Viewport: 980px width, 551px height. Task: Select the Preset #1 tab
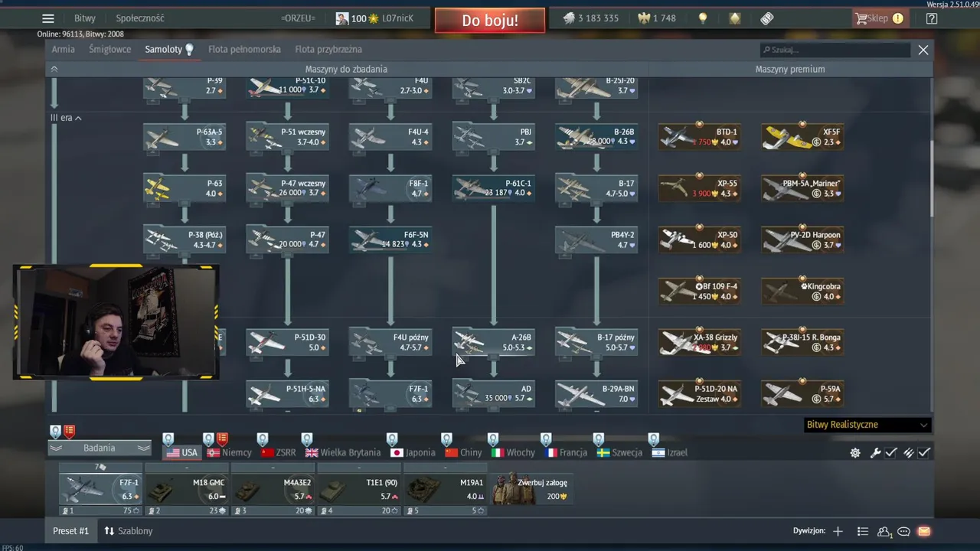pyautogui.click(x=70, y=531)
